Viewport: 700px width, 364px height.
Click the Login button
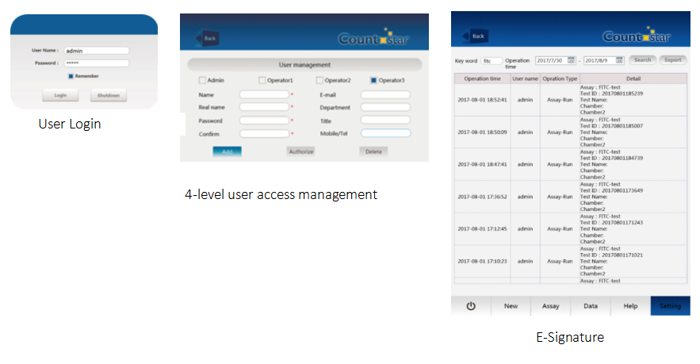60,95
